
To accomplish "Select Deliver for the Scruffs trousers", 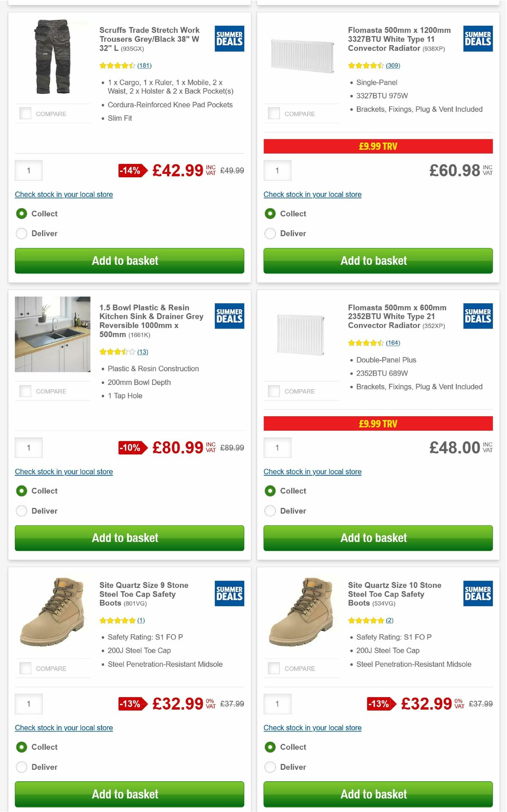I will pyautogui.click(x=22, y=233).
